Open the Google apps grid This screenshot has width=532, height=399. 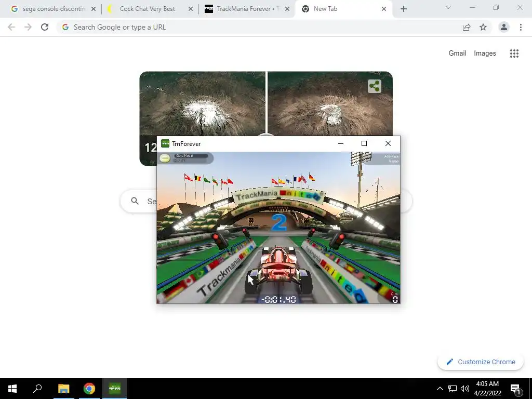(514, 54)
